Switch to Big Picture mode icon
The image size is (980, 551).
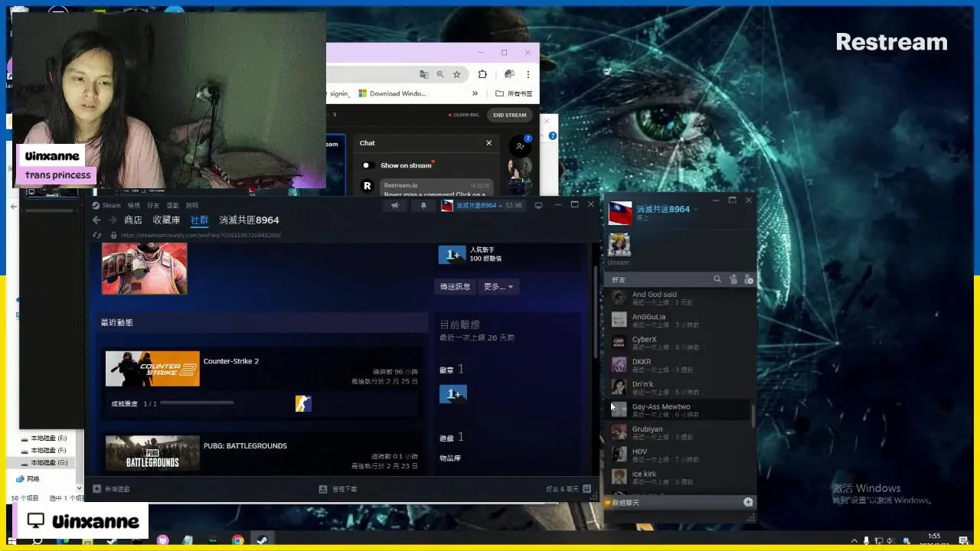[538, 205]
